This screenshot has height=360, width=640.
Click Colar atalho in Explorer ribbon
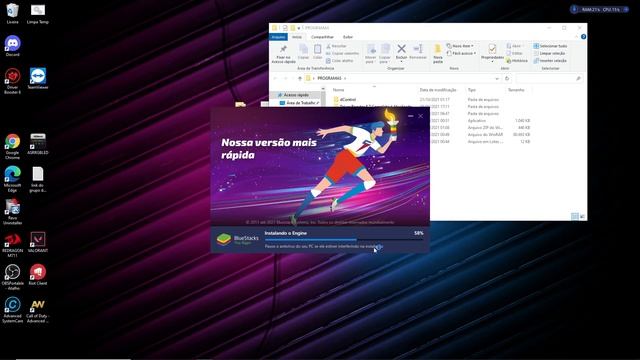[340, 60]
